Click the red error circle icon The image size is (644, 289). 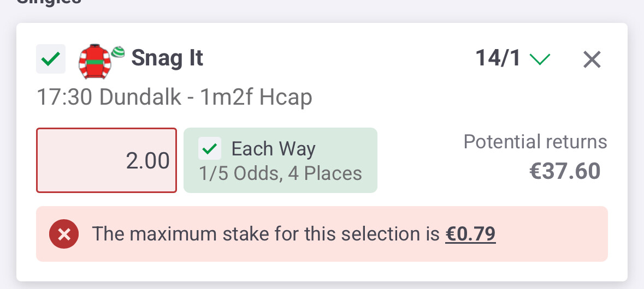(x=64, y=234)
